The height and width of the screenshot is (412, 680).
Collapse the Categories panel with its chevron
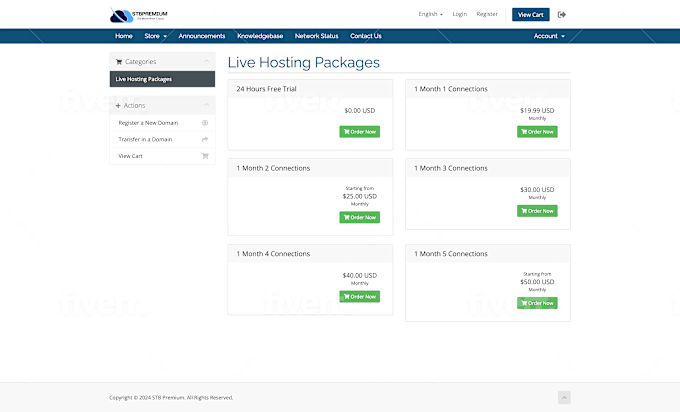(206, 62)
